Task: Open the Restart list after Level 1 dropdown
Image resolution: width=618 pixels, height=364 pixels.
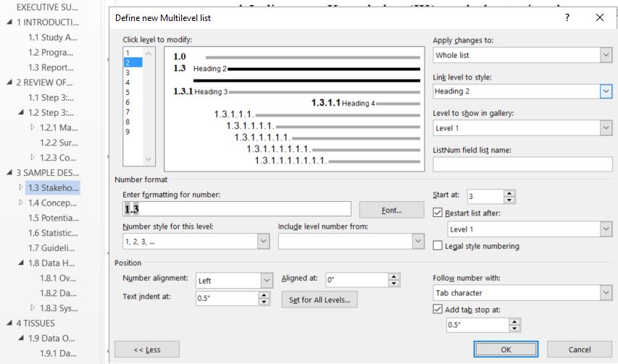Action: (606, 229)
